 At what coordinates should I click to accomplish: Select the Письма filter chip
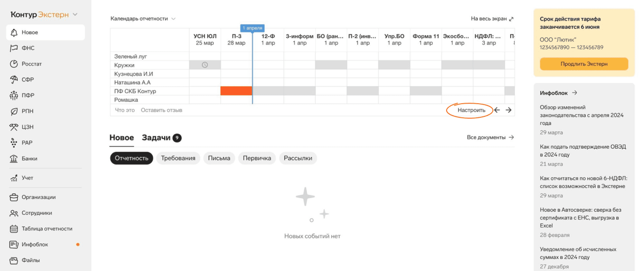click(x=219, y=158)
